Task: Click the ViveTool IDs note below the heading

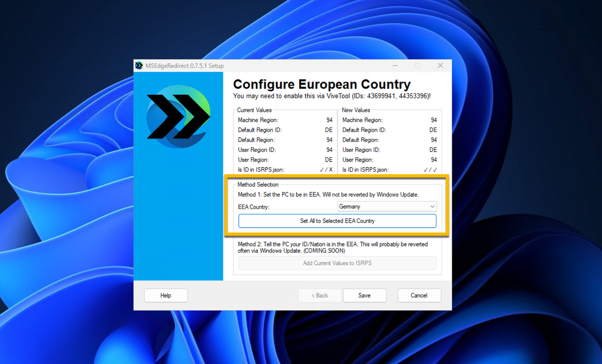Action: [x=332, y=96]
